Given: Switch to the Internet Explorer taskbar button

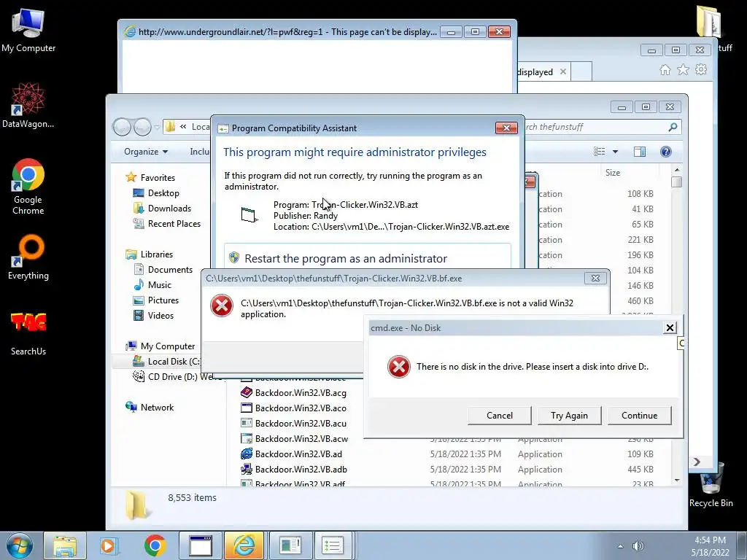Looking at the screenshot, I should [244, 545].
